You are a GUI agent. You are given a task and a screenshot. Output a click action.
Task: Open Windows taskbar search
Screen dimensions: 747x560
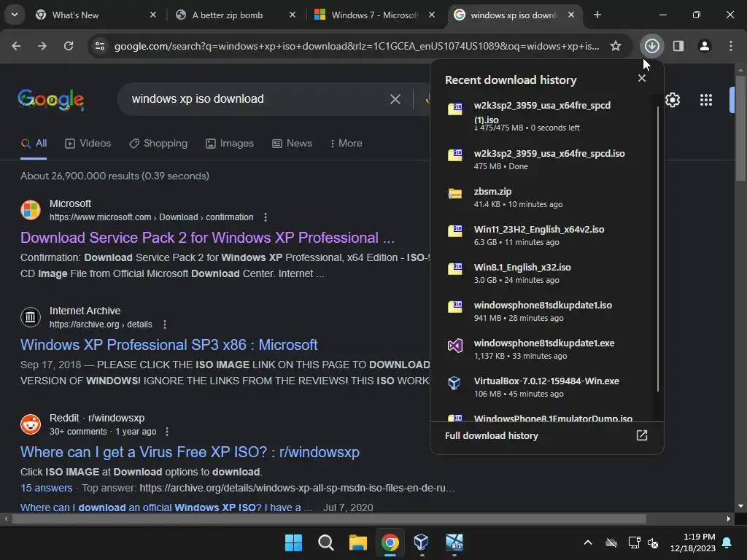click(x=326, y=542)
